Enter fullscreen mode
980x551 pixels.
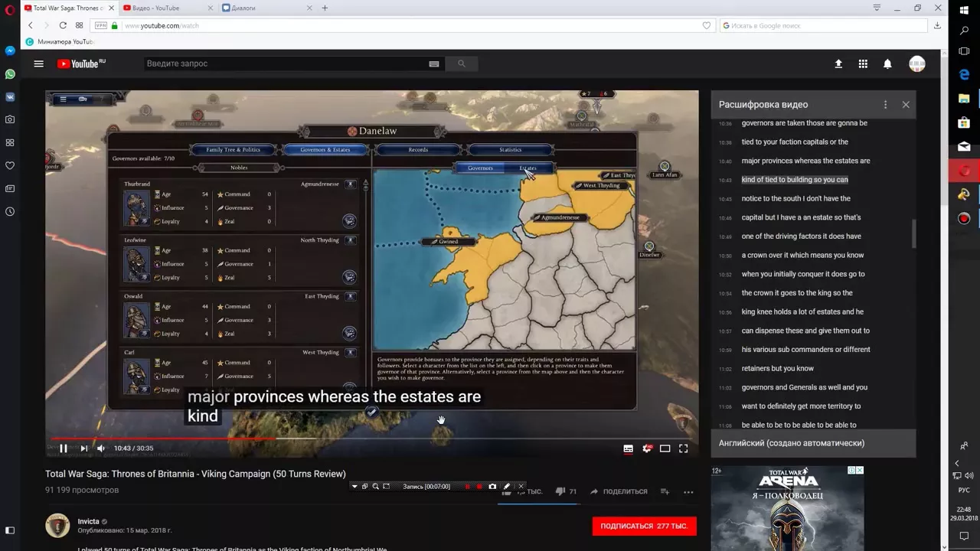(684, 448)
